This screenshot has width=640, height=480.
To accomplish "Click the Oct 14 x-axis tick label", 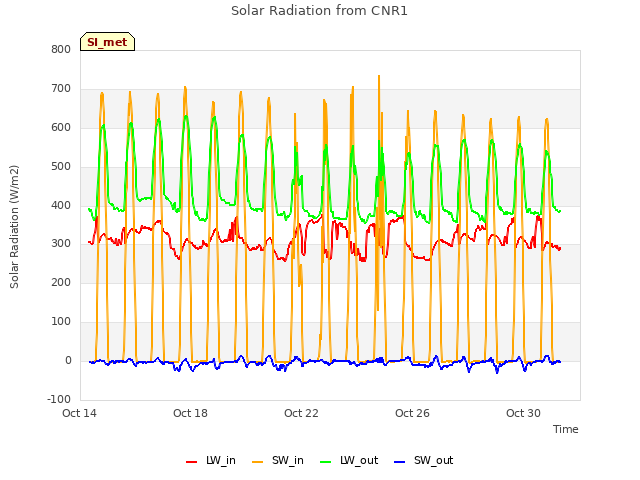I will pyautogui.click(x=79, y=413).
